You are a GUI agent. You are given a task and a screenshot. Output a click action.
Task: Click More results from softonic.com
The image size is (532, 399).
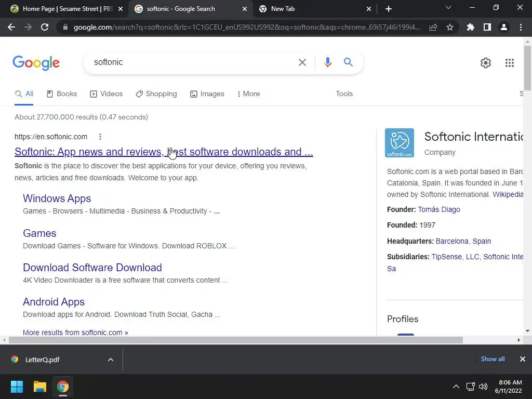75,332
